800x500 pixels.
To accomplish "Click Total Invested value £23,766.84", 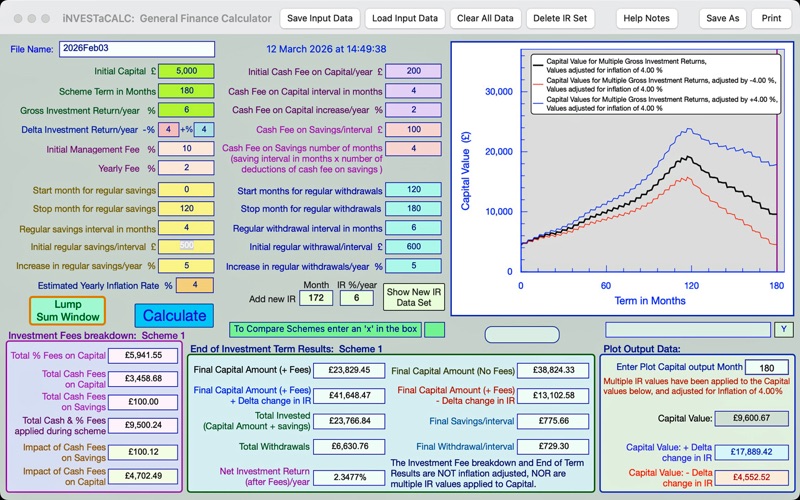I will (349, 421).
